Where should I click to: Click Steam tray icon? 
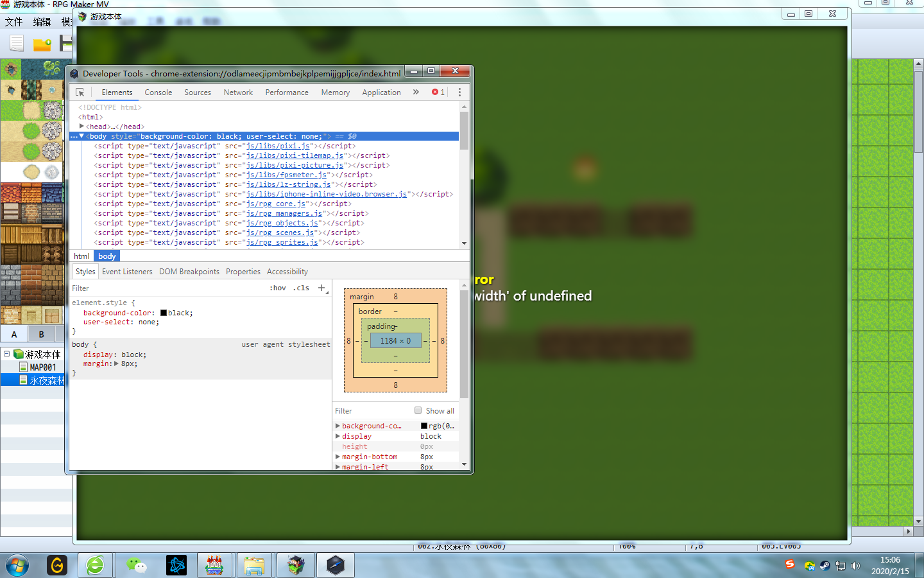tap(825, 566)
